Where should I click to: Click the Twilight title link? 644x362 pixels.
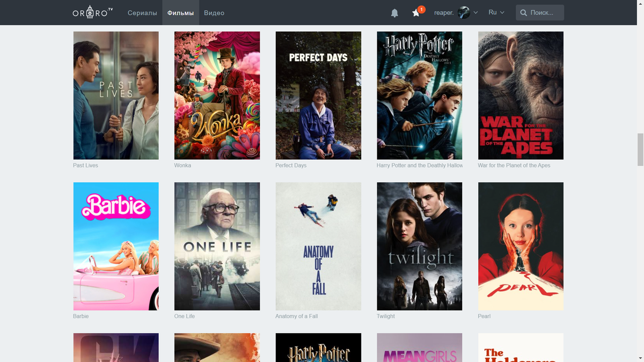386,316
